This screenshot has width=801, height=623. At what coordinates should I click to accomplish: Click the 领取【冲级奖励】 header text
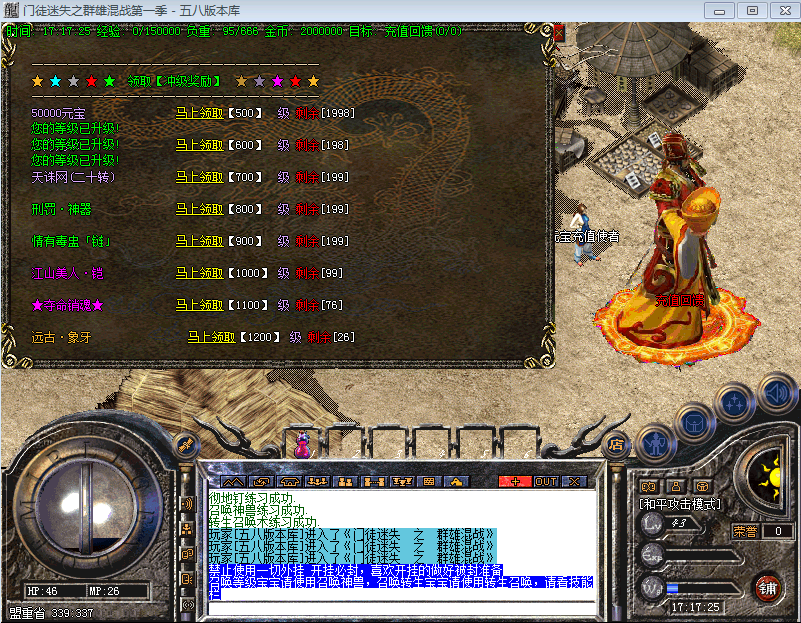174,81
